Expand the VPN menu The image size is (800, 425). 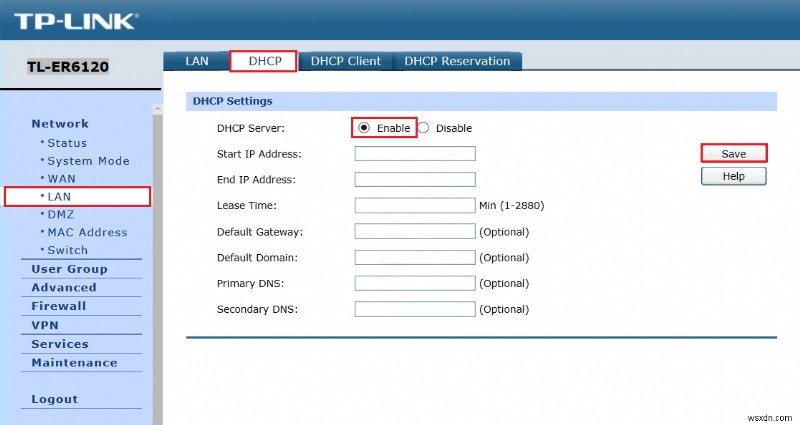point(45,325)
